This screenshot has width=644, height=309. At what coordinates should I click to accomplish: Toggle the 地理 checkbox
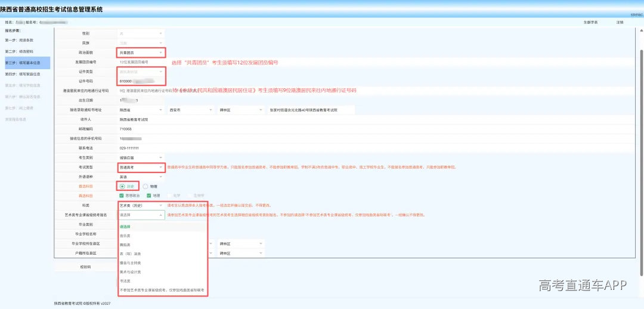pyautogui.click(x=149, y=196)
